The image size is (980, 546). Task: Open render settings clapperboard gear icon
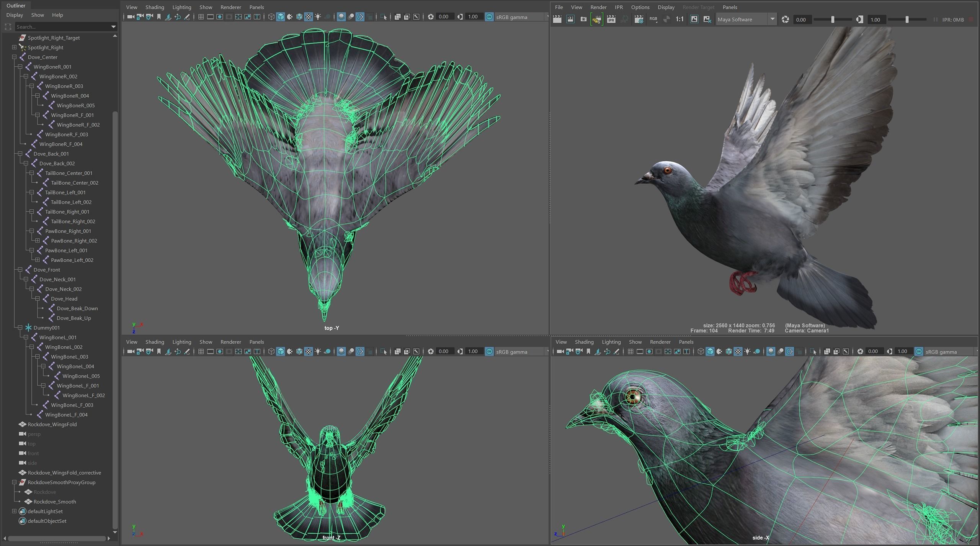click(639, 19)
